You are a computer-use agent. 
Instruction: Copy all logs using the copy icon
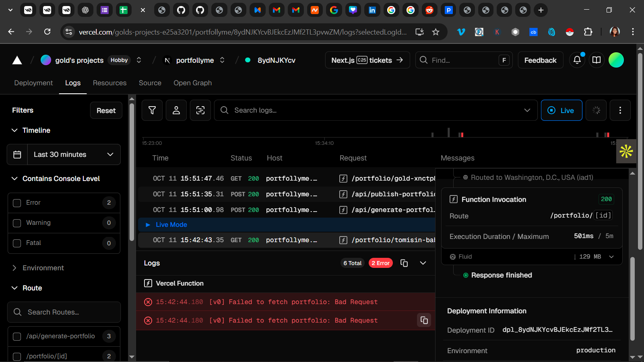click(404, 263)
